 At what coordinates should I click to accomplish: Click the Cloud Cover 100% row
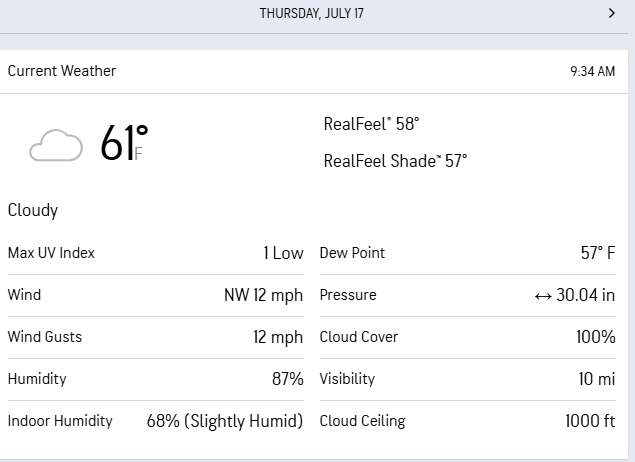[x=467, y=337]
